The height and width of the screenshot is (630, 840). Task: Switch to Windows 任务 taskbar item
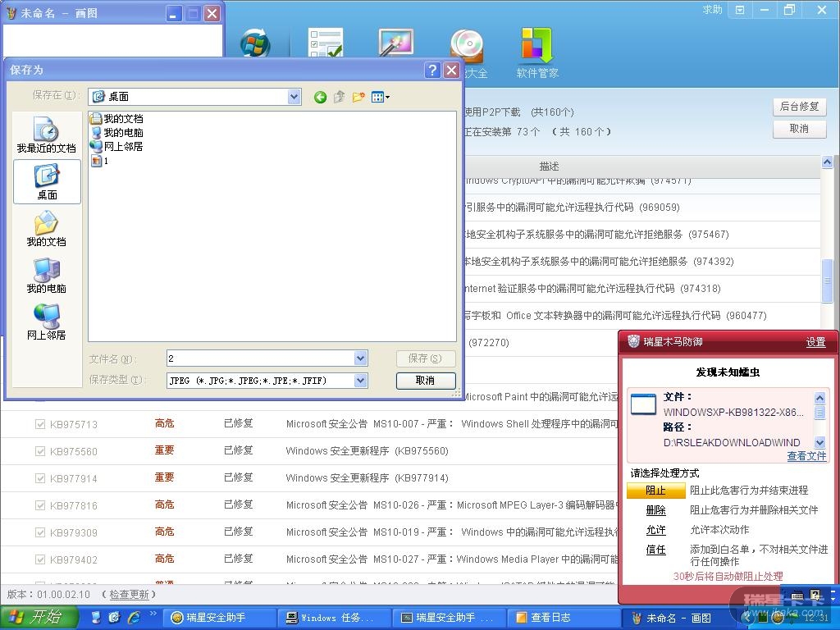pyautogui.click(x=334, y=618)
